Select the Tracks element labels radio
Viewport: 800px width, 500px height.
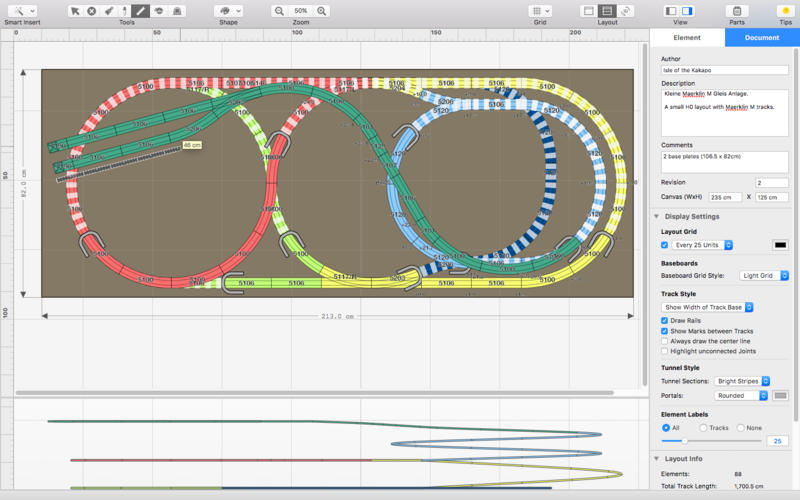(x=703, y=427)
